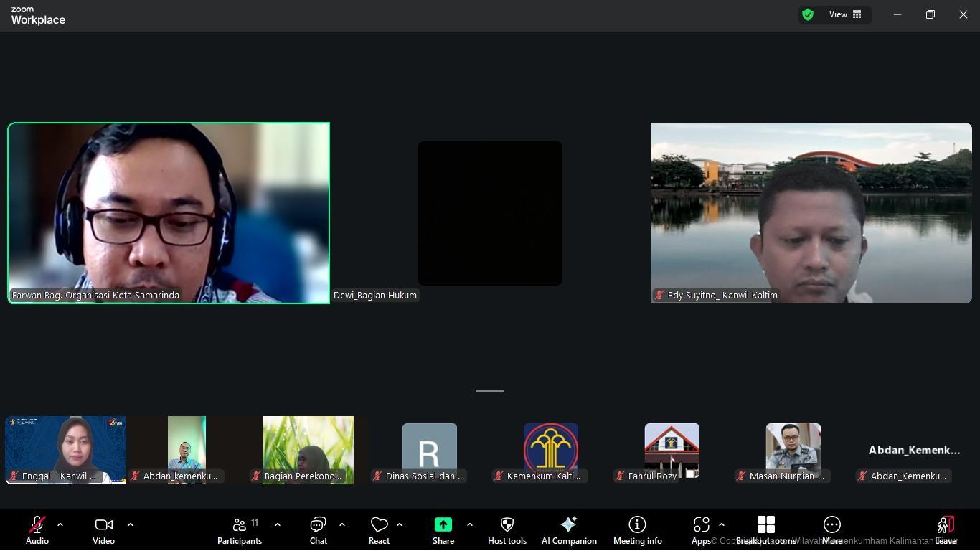The width and height of the screenshot is (980, 551).
Task: Select Edy Suyitno's video tile
Action: (x=811, y=212)
